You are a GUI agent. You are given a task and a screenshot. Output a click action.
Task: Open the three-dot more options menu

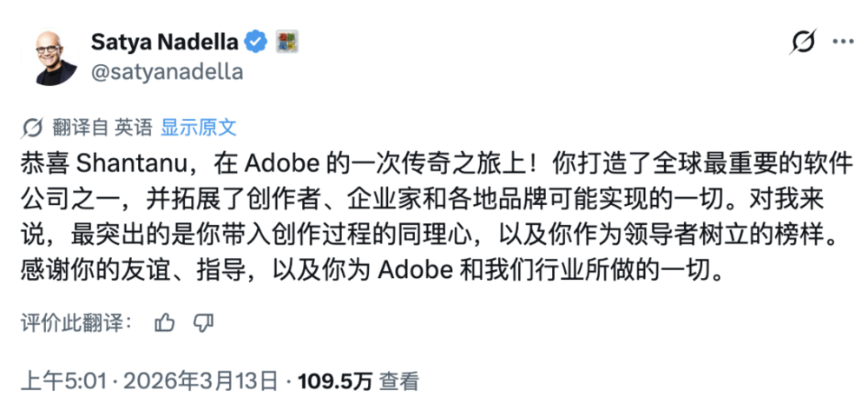pyautogui.click(x=844, y=42)
